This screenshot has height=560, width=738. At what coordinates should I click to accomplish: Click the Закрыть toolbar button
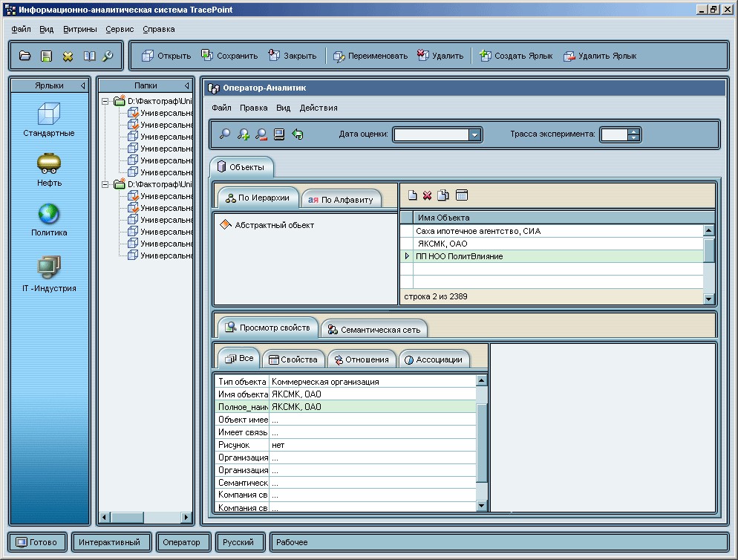click(293, 56)
